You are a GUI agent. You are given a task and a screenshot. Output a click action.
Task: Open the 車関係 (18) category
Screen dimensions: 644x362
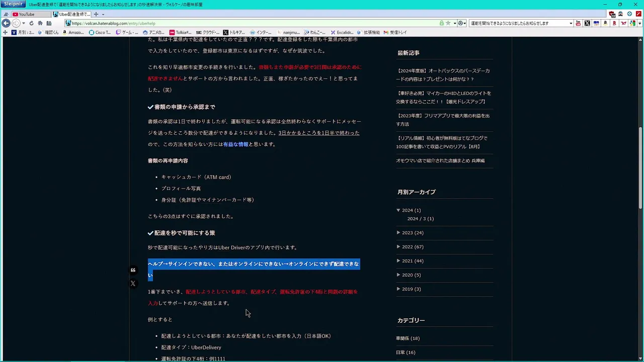(408, 338)
